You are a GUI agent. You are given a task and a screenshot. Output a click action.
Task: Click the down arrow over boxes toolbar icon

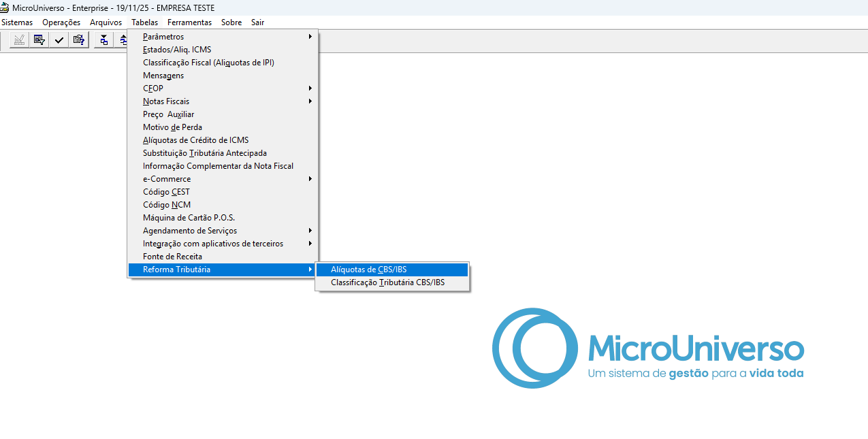[104, 40]
